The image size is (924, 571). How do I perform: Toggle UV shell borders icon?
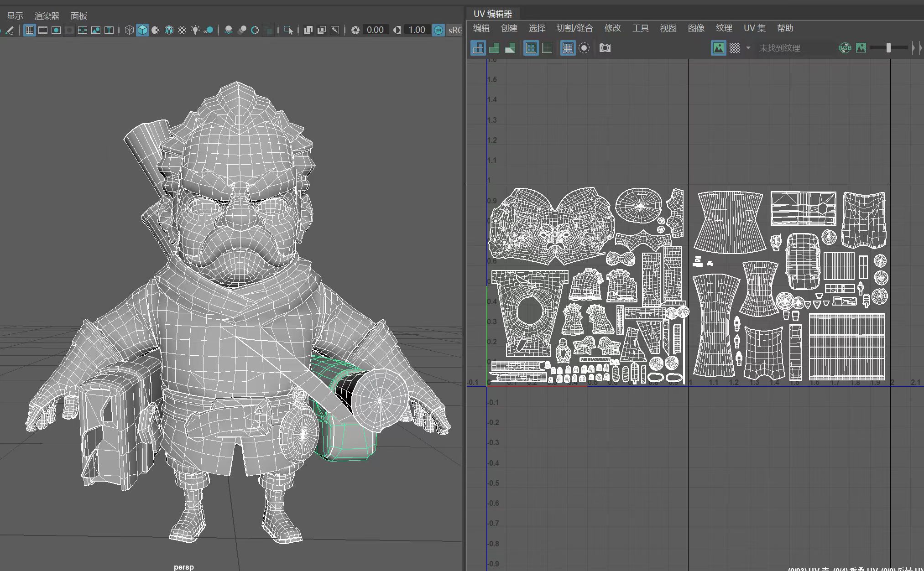(547, 48)
